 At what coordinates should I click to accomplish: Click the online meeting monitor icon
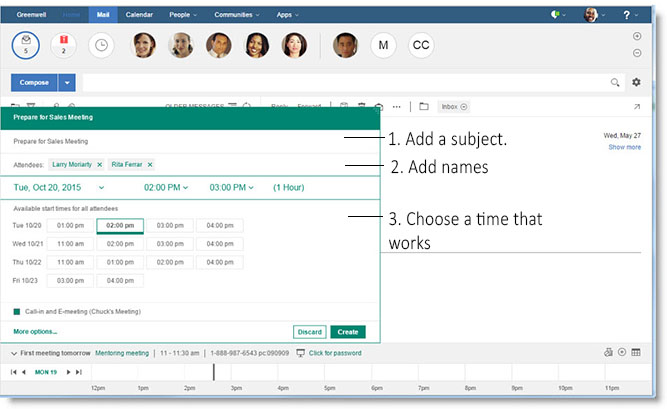[x=300, y=353]
